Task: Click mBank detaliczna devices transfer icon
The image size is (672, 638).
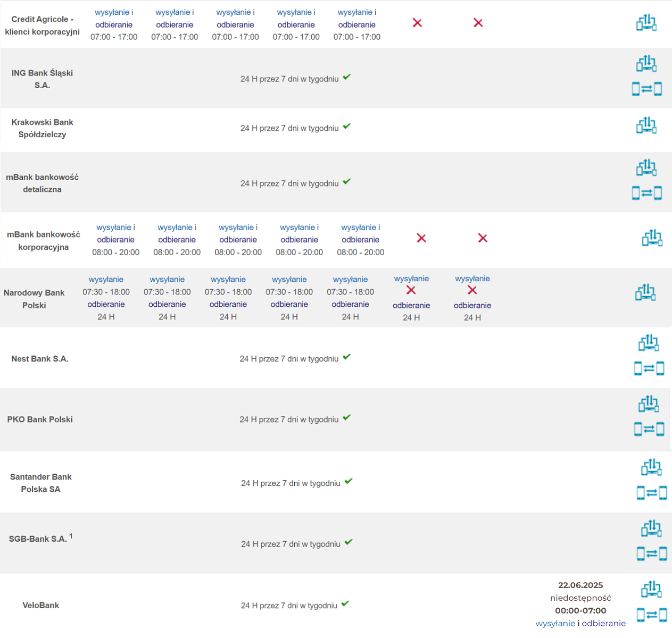Action: (646, 167)
